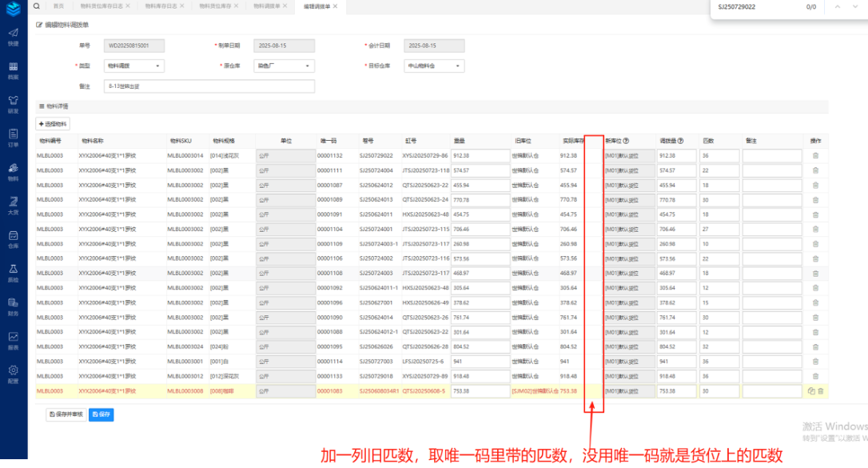Open the 仓库 warehouse sidebar icon
This screenshot has width=868, height=468.
[x=13, y=239]
